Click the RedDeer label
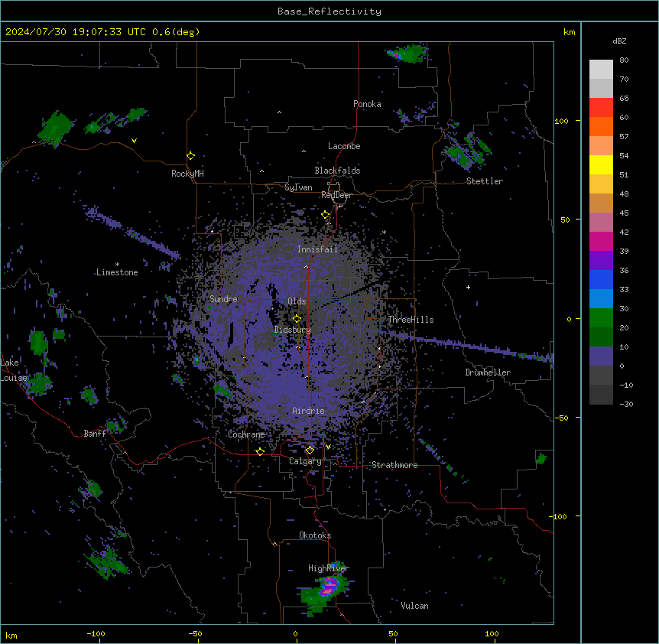The image size is (659, 644). pyautogui.click(x=336, y=195)
